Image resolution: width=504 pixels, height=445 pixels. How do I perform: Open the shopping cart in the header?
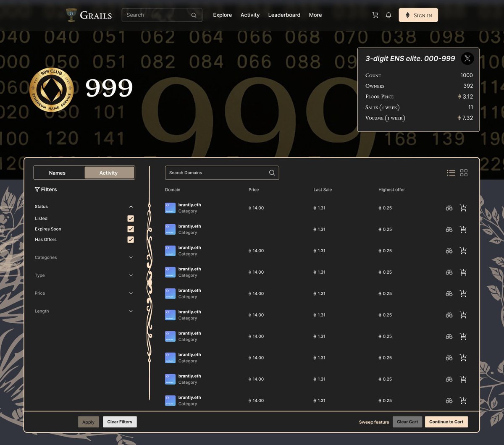(375, 15)
